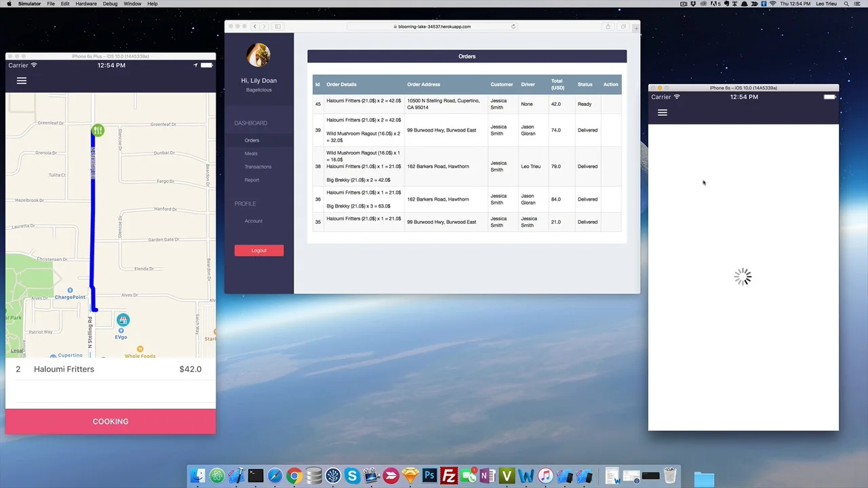Screen dimensions: 868x488
Task: Open Terminal from the Dock
Action: [x=256, y=476]
